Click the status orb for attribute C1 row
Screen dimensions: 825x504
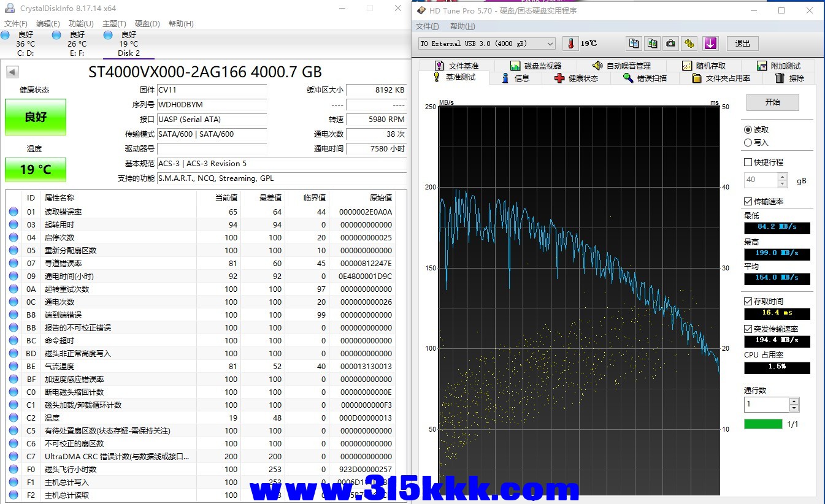pos(13,405)
